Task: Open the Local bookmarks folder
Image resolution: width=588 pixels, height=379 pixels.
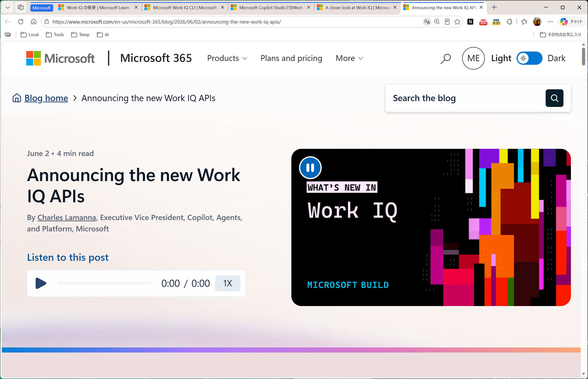Action: click(x=29, y=35)
